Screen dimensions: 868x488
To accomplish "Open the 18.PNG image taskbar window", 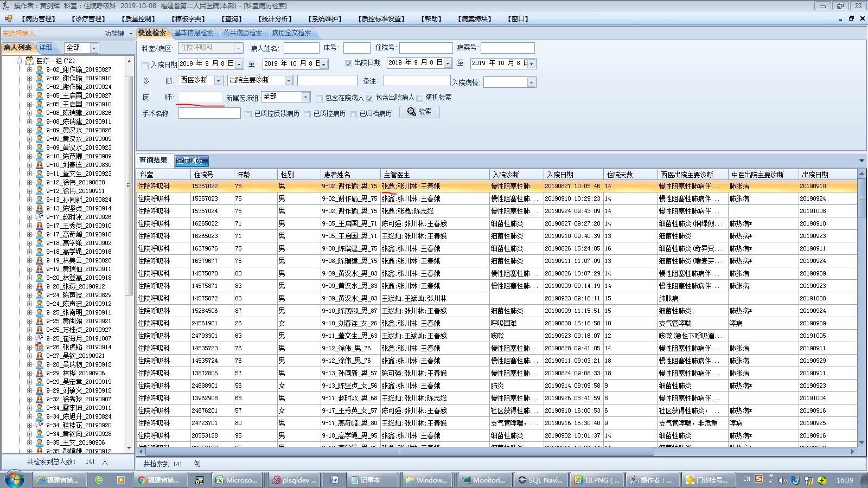I will (x=597, y=480).
